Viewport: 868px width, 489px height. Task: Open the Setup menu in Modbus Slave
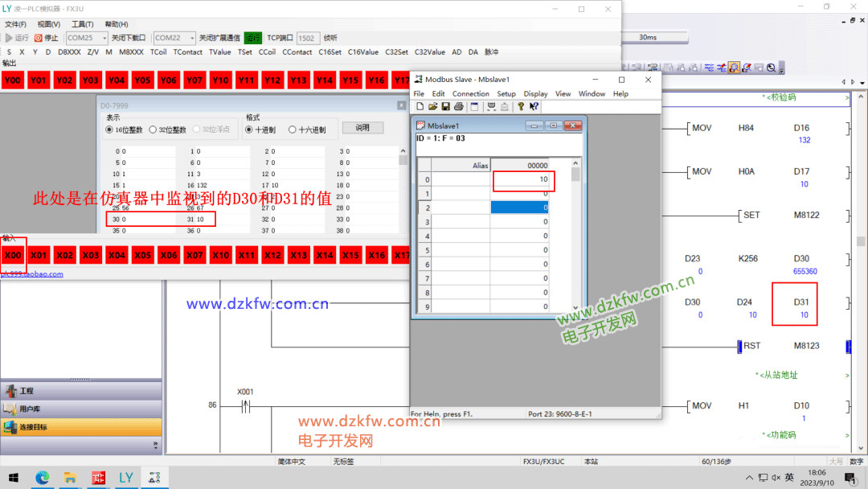[506, 94]
